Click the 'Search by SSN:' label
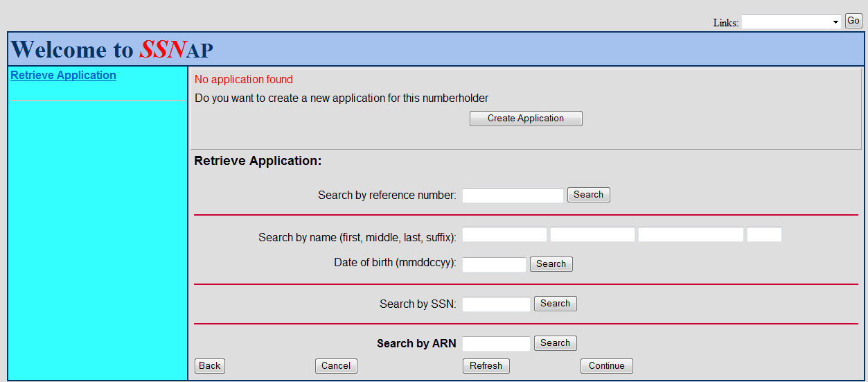 coord(418,304)
